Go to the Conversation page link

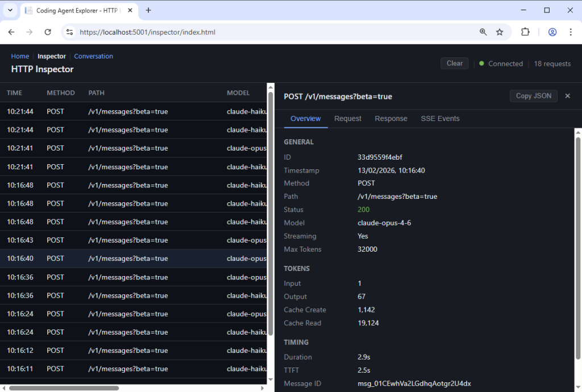[x=93, y=56]
